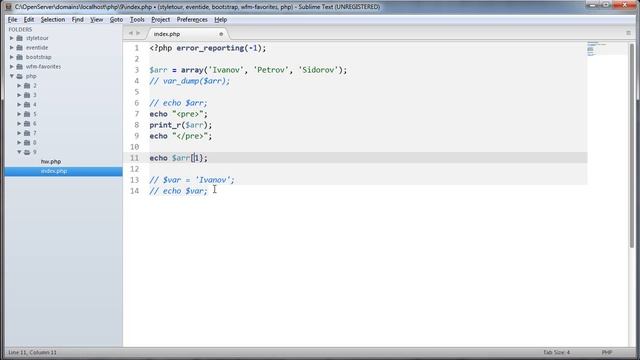The width and height of the screenshot is (640, 360).
Task: Expand subfolder 8 arrow
Action: 19,142
